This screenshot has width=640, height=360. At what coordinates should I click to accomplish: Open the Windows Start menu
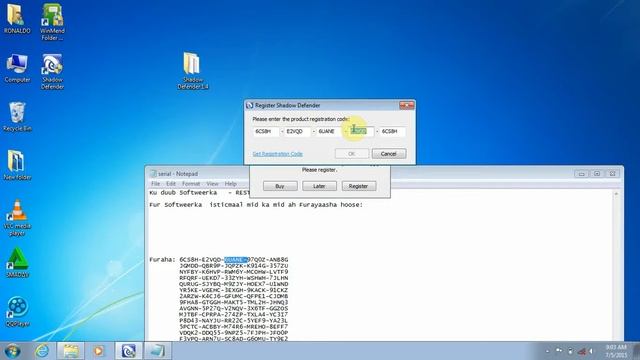(12, 351)
